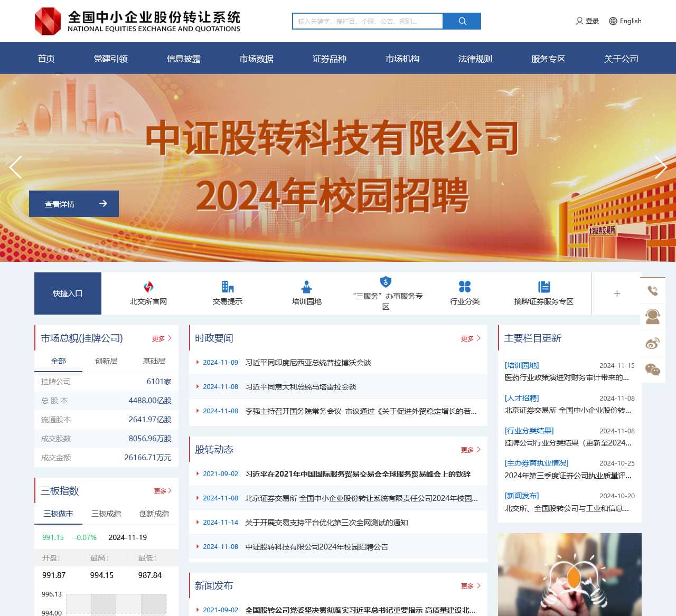Select the 三板成指 index tab
Screen dimensions: 676x616
(x=106, y=514)
